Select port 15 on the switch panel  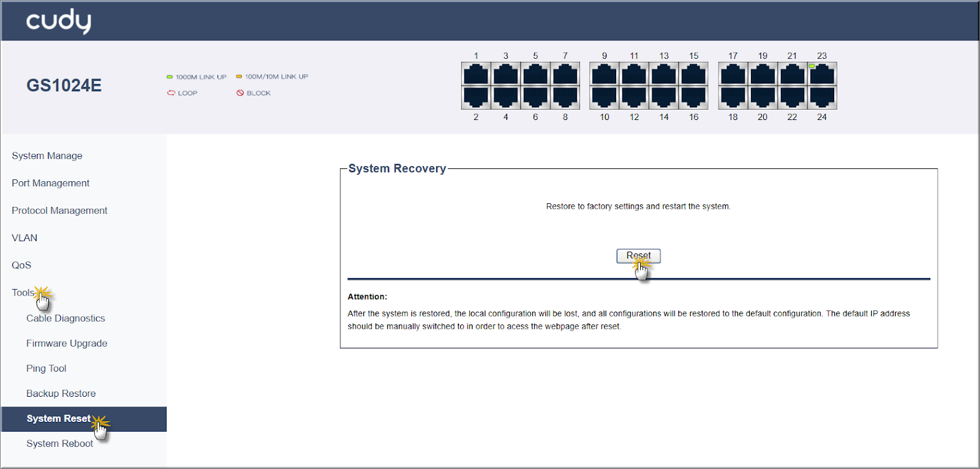[693, 75]
